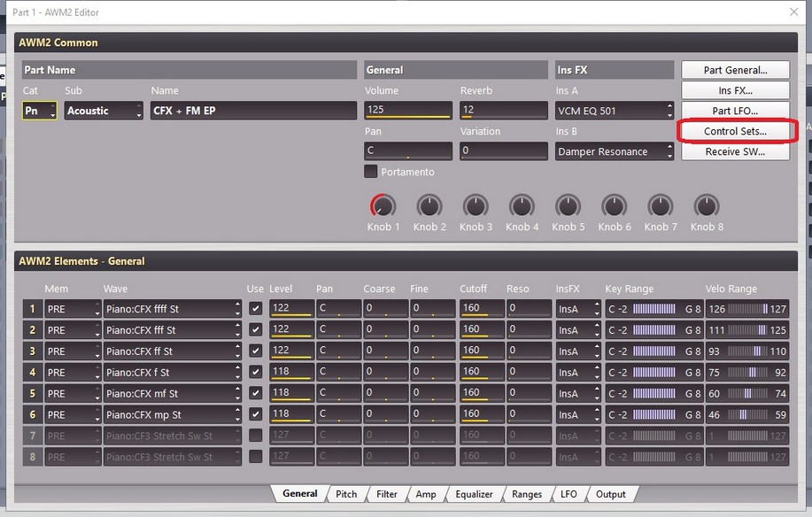Adjust the Reverb slider set to 12
The width and height of the screenshot is (812, 517).
(x=503, y=111)
